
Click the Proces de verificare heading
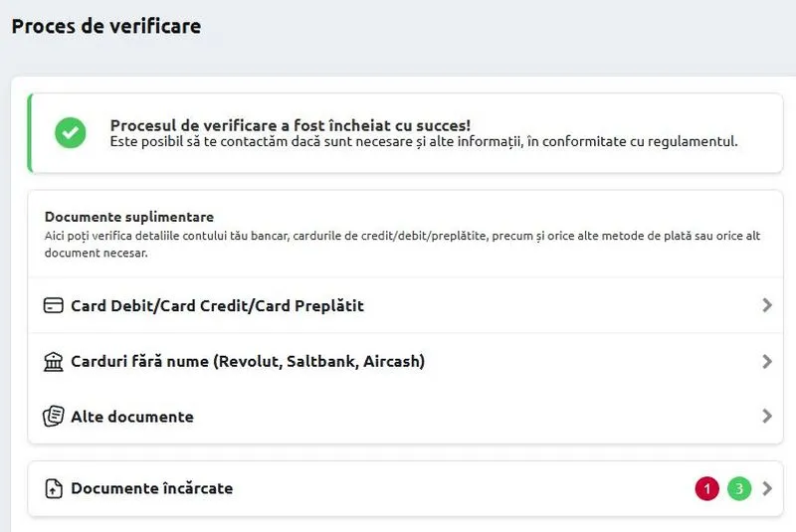click(106, 27)
